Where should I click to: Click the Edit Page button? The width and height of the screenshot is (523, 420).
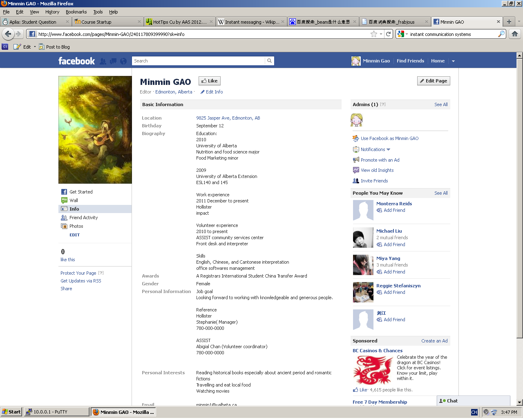pos(434,81)
